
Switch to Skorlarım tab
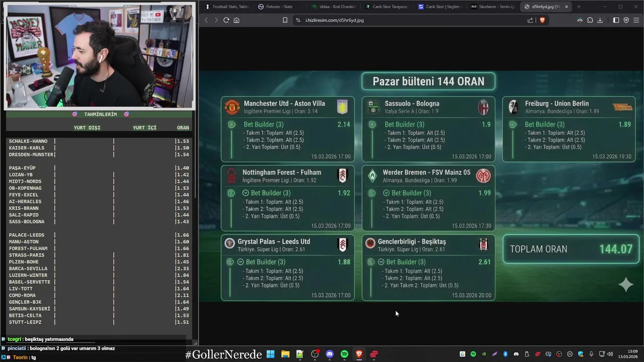(x=493, y=7)
